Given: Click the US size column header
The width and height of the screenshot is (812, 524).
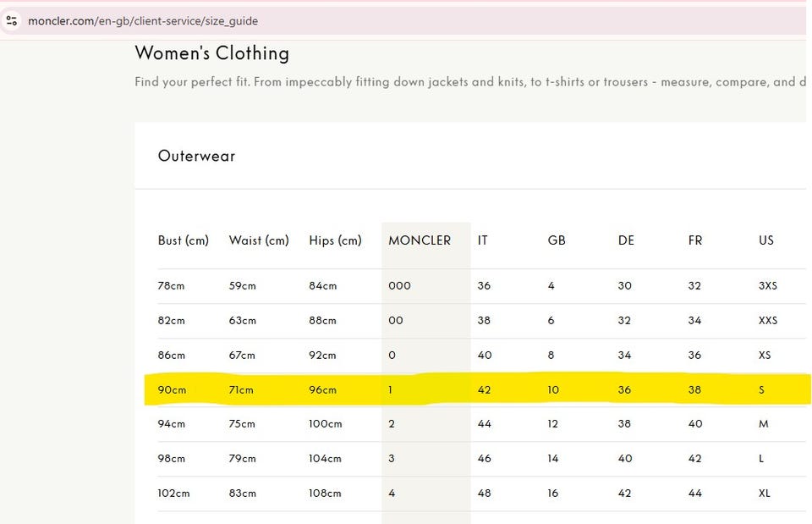Looking at the screenshot, I should click(766, 240).
